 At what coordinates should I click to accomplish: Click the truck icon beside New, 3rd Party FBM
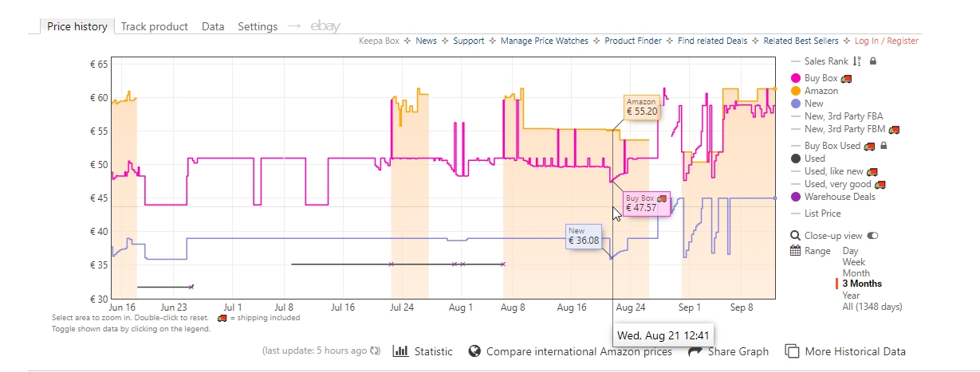coord(894,129)
